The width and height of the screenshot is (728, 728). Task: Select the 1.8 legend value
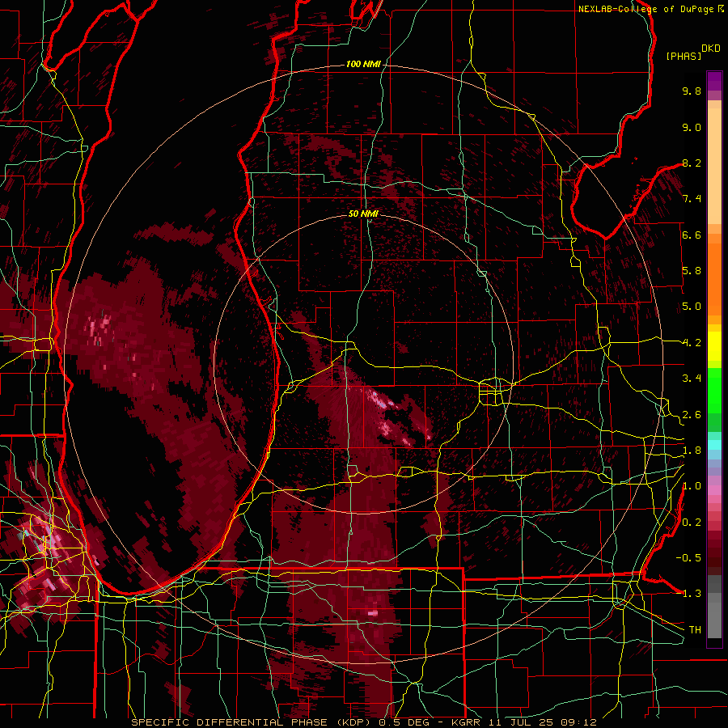pyautogui.click(x=692, y=451)
